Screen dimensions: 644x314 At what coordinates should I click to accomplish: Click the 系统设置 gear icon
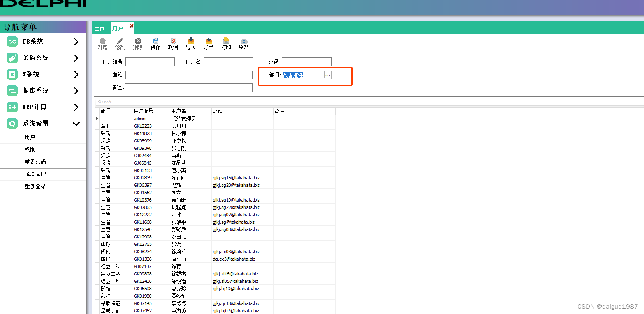(x=12, y=124)
